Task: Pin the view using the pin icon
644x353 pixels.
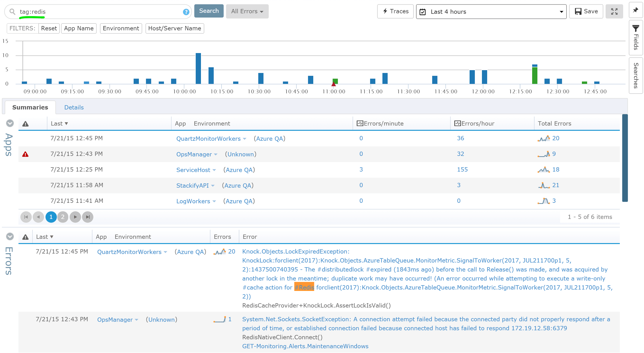Action: (x=635, y=10)
